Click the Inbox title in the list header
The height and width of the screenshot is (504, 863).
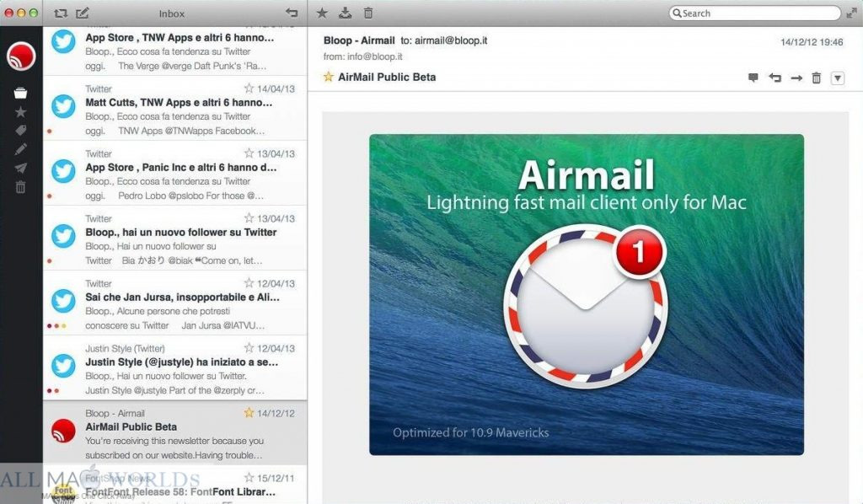click(172, 13)
